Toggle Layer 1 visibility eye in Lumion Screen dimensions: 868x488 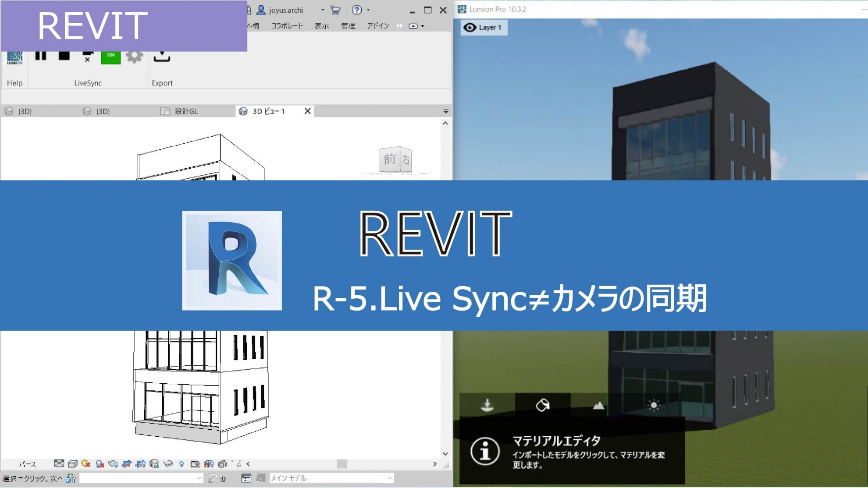pos(470,27)
